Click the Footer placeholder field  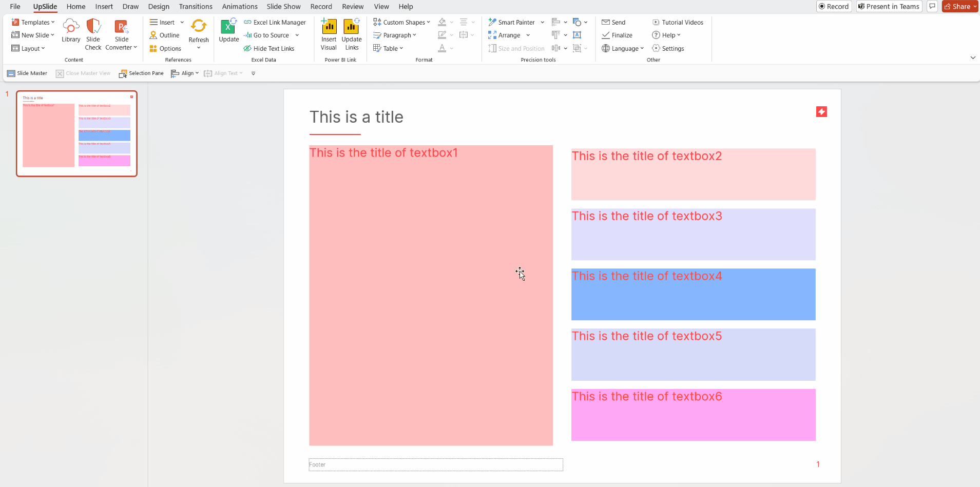coord(436,464)
